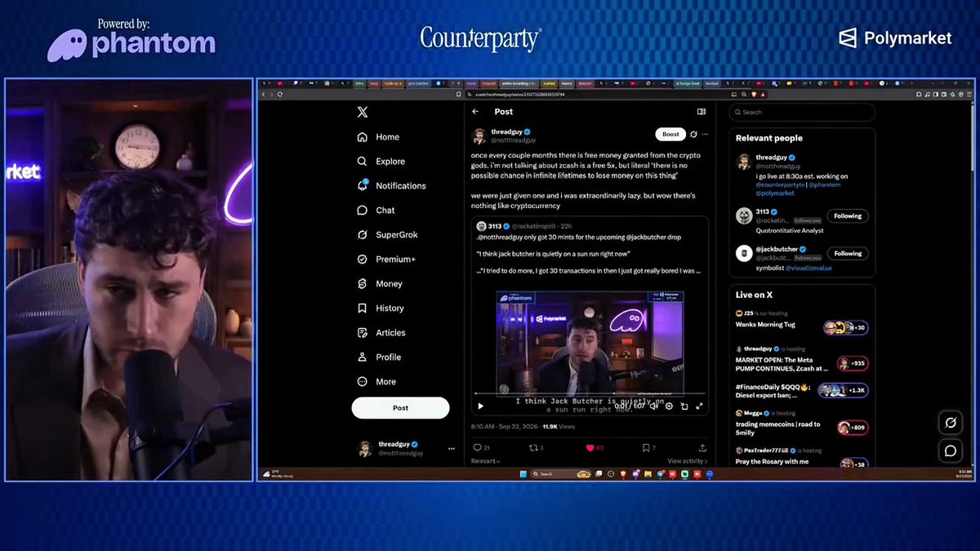Click the Money icon in the sidebar
980x551 pixels.
[363, 284]
